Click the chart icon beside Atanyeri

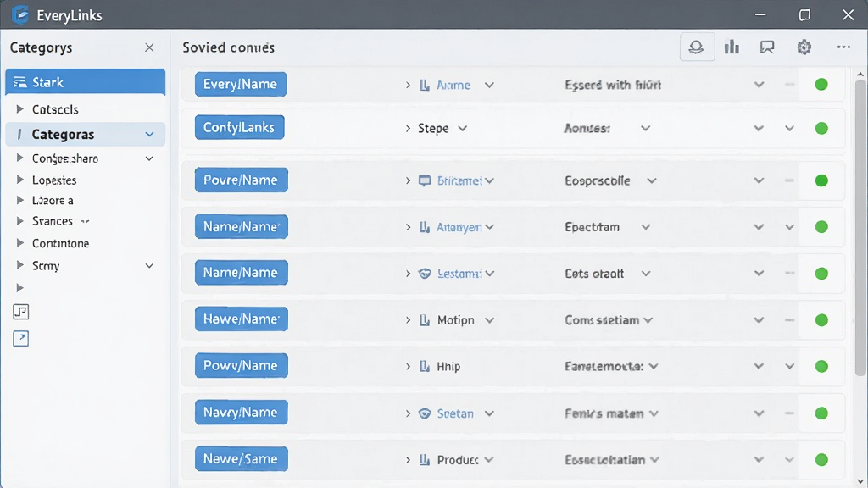[425, 227]
